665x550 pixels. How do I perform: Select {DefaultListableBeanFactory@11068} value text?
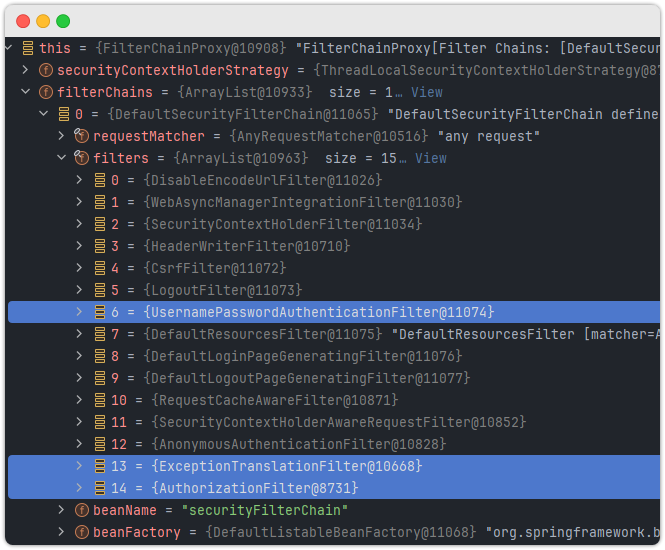pos(341,533)
